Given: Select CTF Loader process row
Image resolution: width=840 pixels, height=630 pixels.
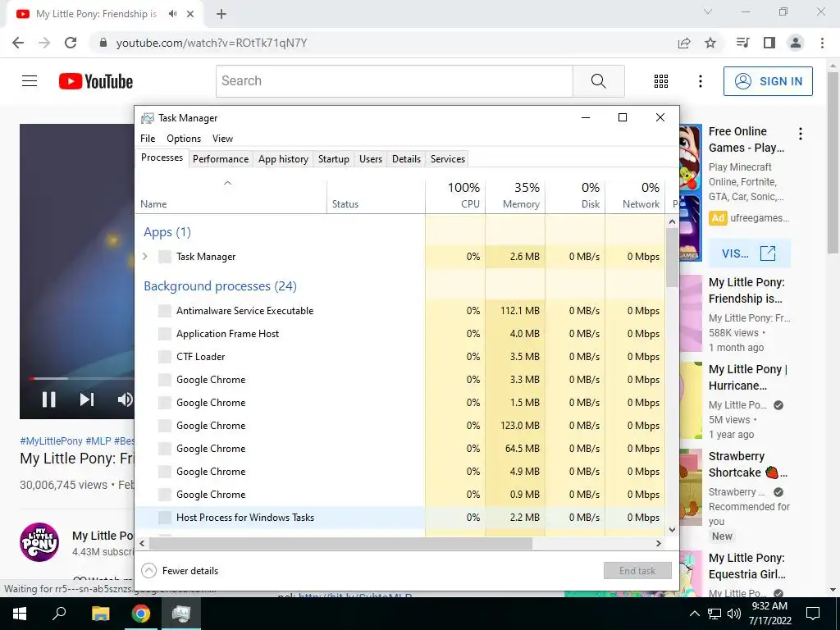Looking at the screenshot, I should pyautogui.click(x=400, y=357).
